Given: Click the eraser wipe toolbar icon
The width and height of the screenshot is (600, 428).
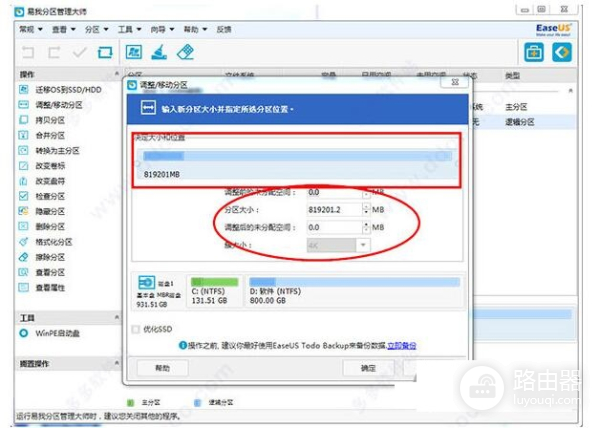Looking at the screenshot, I should pyautogui.click(x=185, y=51).
